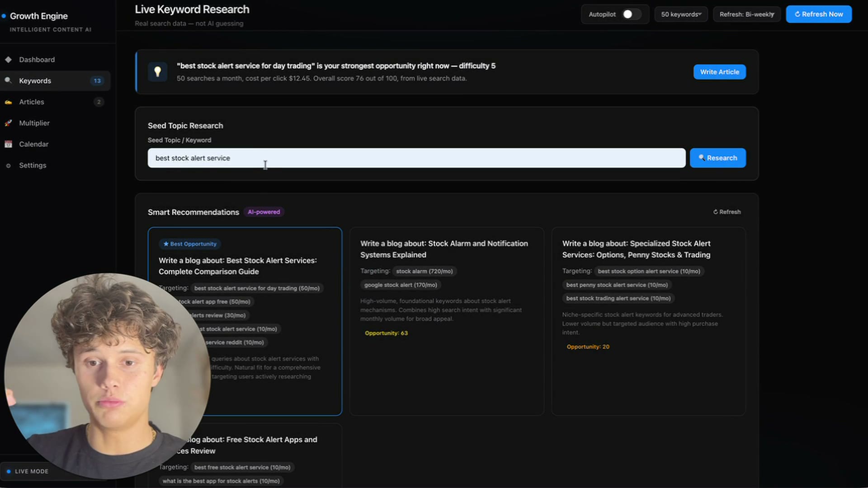Click 'best stock alert service for day trading (50/mo)' chip
The height and width of the screenshot is (488, 868).
pos(257,288)
